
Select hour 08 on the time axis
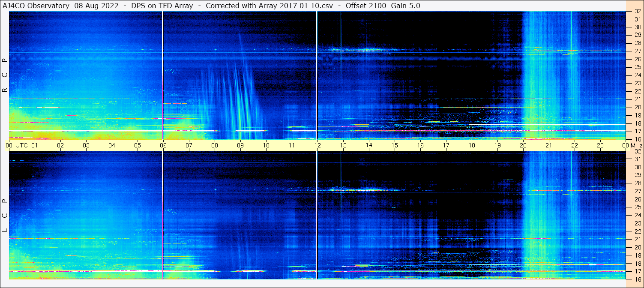[215, 145]
